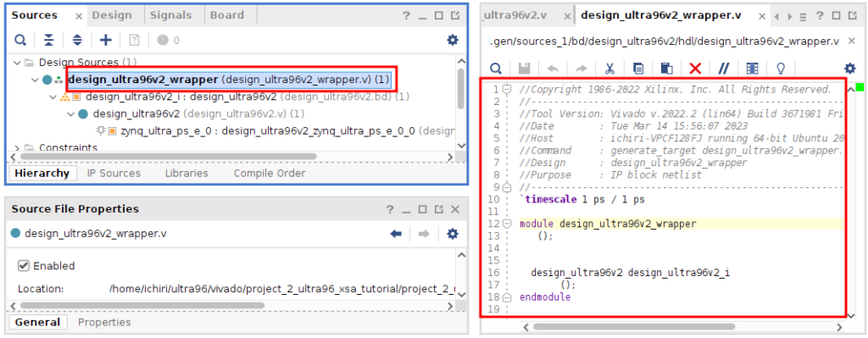Open the Compile Order view tab
This screenshot has height=338, width=868.
pyautogui.click(x=269, y=173)
